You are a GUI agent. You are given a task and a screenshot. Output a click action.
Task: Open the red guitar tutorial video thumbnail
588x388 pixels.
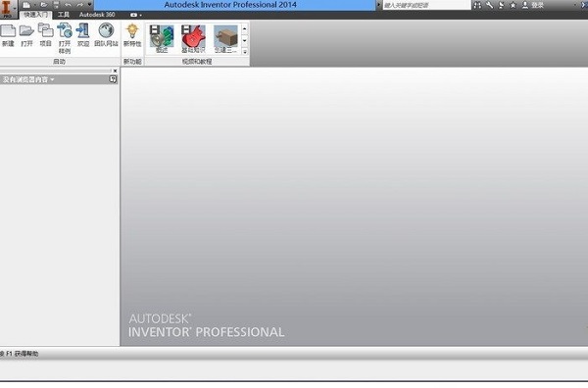pos(193,38)
